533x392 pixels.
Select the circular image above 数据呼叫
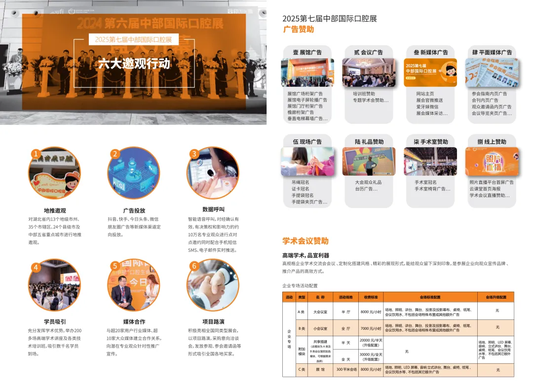pos(213,173)
